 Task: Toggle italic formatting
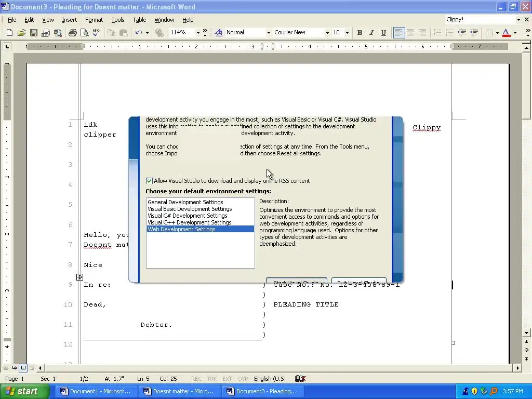tap(371, 33)
